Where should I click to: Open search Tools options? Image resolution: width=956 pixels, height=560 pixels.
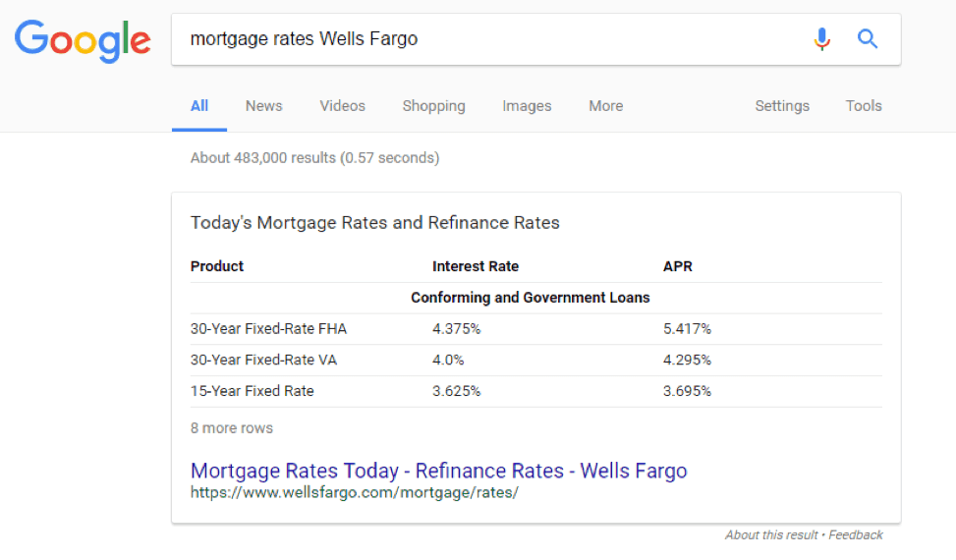pos(864,106)
